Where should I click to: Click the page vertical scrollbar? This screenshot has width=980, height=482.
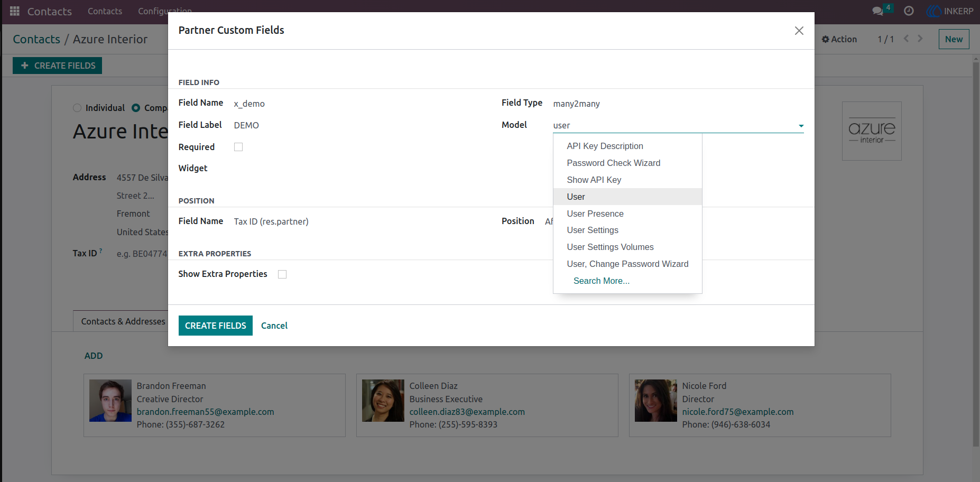click(976, 254)
